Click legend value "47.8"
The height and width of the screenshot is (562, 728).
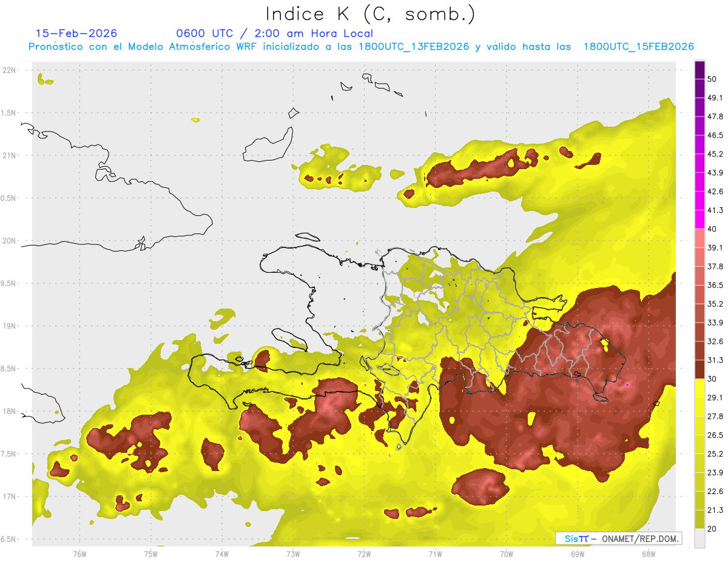click(x=715, y=116)
